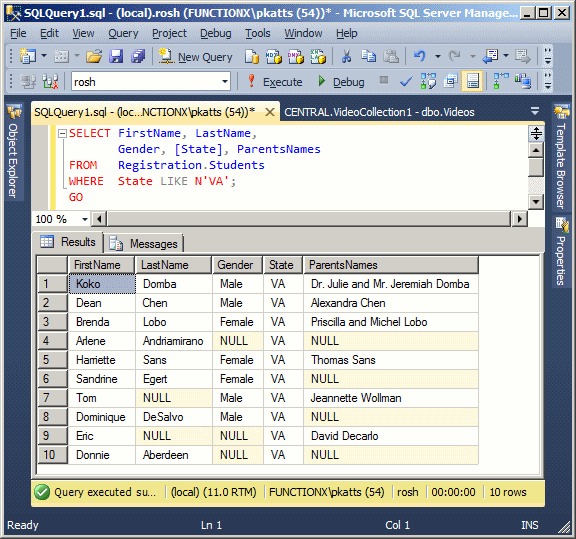
Task: Collapse the SELECT statement outline box
Action: click(x=62, y=133)
